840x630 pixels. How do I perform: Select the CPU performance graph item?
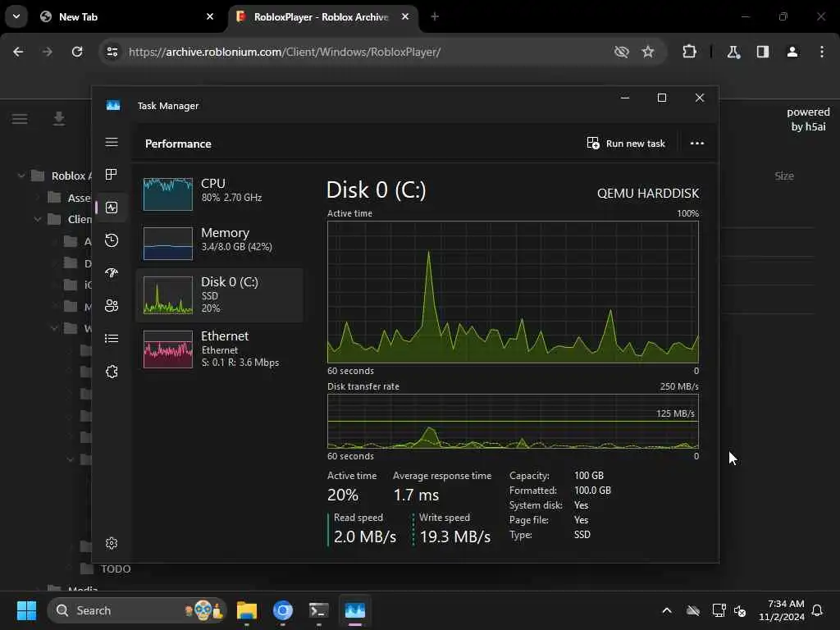tap(220, 194)
